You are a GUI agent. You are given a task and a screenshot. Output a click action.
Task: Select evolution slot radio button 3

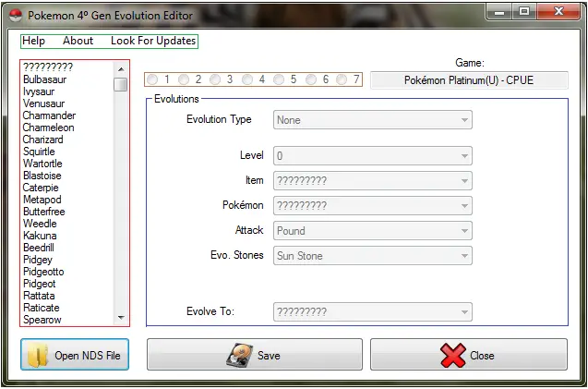[215, 79]
